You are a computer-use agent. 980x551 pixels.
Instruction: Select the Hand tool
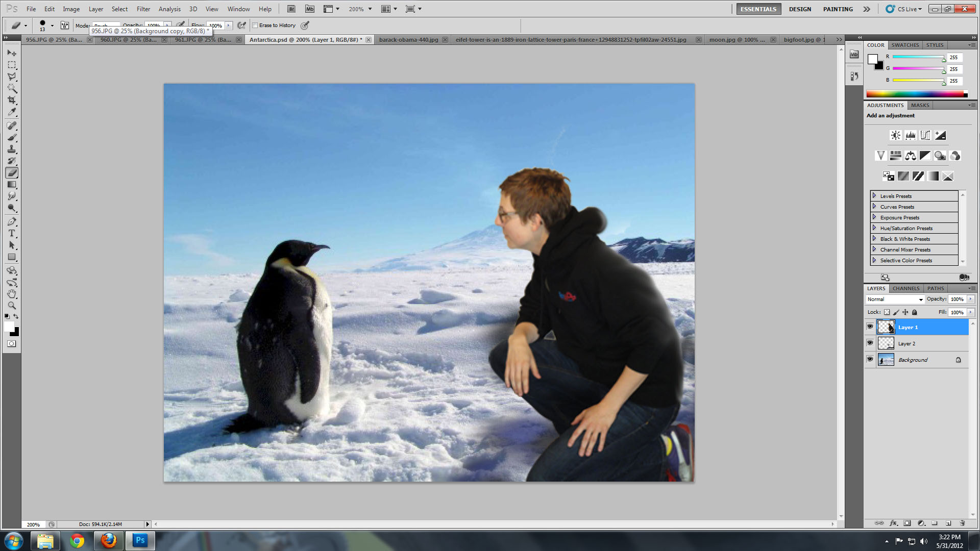click(12, 294)
